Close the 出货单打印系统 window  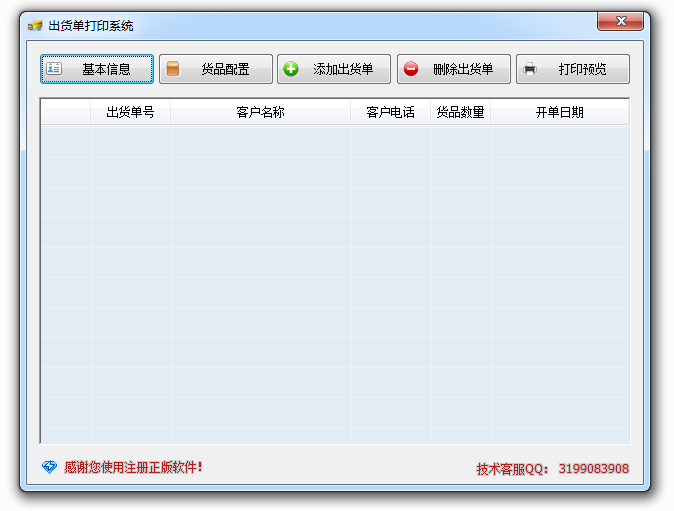point(620,21)
